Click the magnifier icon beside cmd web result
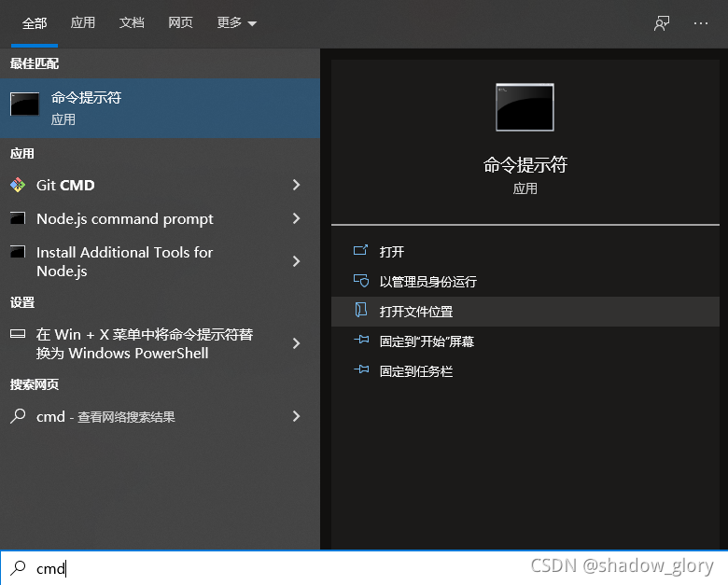This screenshot has width=728, height=585. (18, 415)
